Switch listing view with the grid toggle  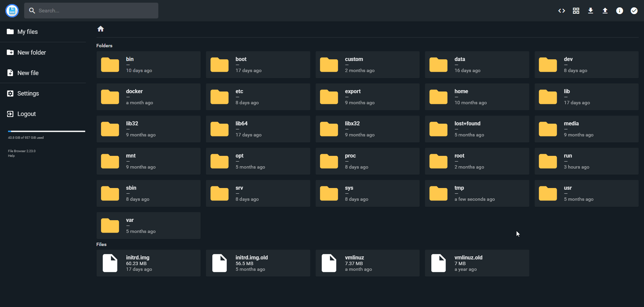tap(576, 10)
